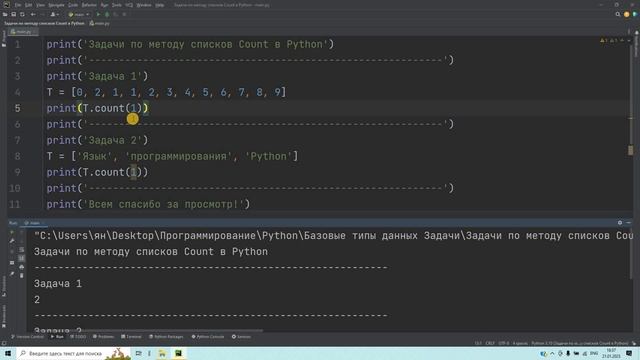Open the Edit menu
Image resolution: width=640 pixels, height=360 pixels.
coord(28,5)
